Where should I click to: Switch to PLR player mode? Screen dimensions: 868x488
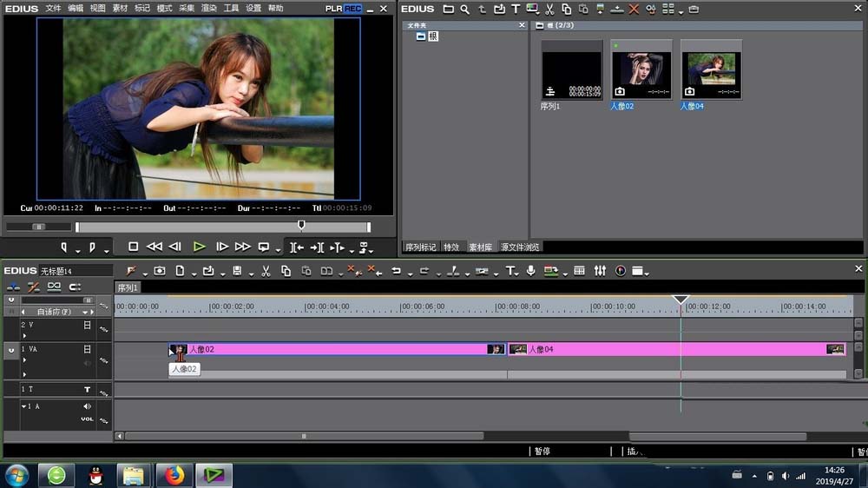(x=333, y=9)
